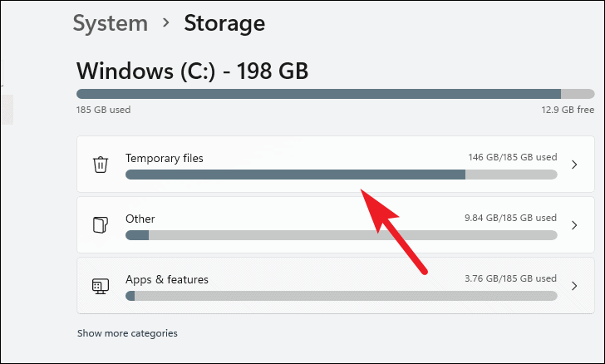This screenshot has height=364, width=605.
Task: Expand Apps & features with its chevron
Action: pos(574,286)
